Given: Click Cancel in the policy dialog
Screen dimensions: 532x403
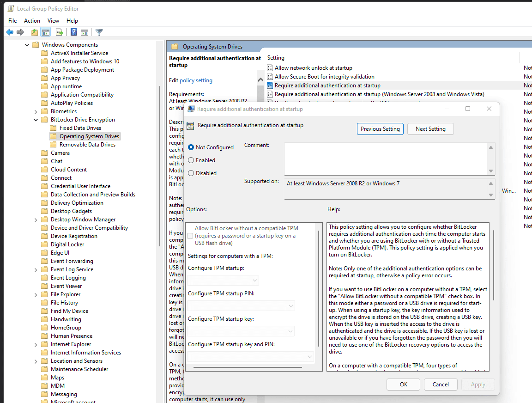Looking at the screenshot, I should pos(441,385).
